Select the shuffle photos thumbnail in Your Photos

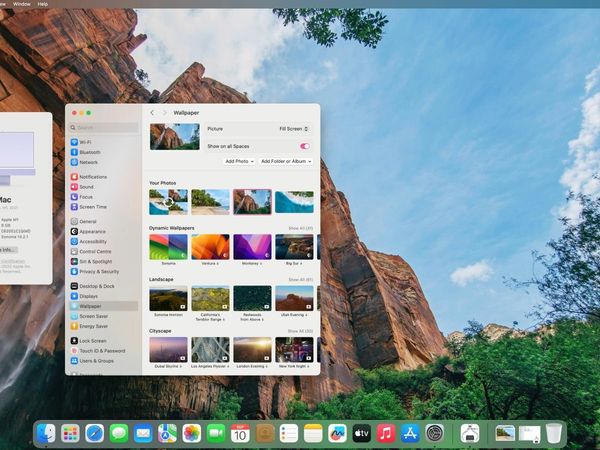tap(168, 202)
